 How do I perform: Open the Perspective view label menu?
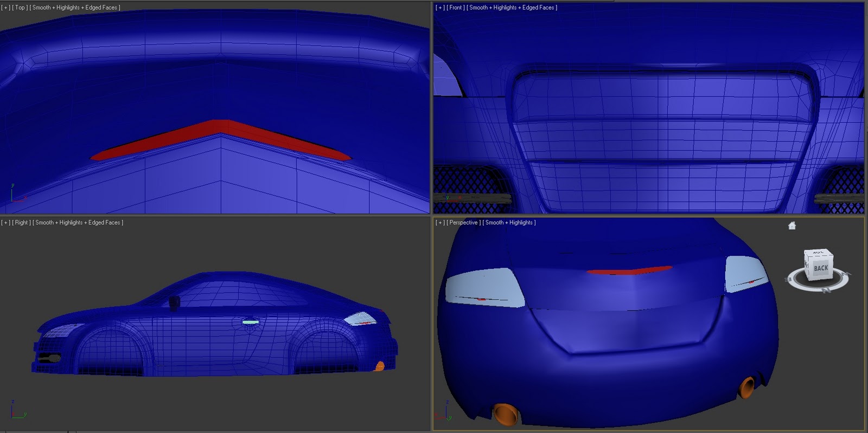[463, 223]
